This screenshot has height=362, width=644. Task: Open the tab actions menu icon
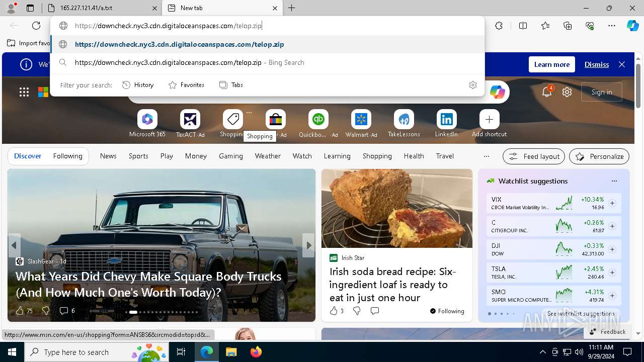(30, 8)
